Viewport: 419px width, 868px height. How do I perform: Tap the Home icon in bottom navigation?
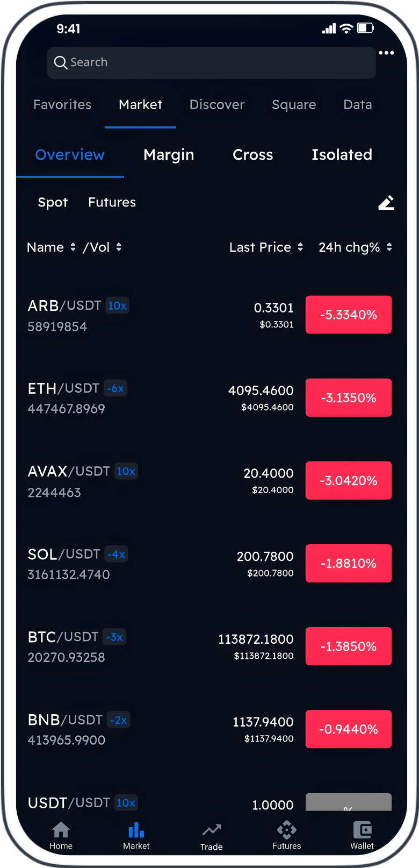[x=61, y=830]
